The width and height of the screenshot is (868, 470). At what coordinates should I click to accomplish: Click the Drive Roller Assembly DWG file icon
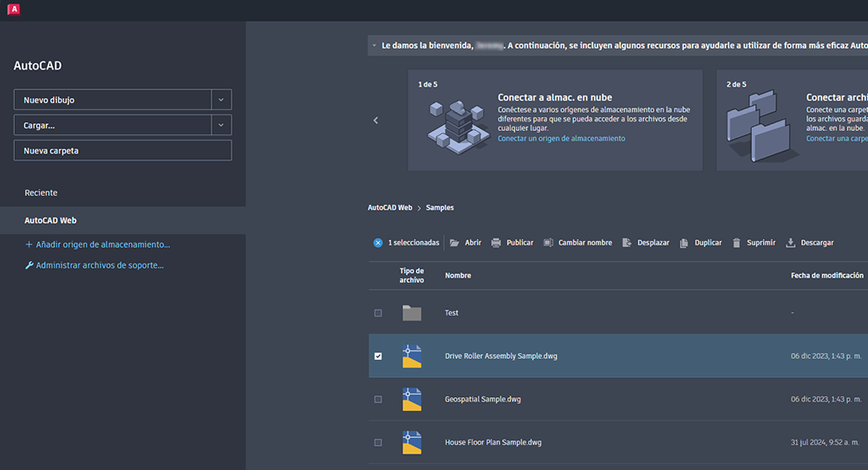[412, 356]
